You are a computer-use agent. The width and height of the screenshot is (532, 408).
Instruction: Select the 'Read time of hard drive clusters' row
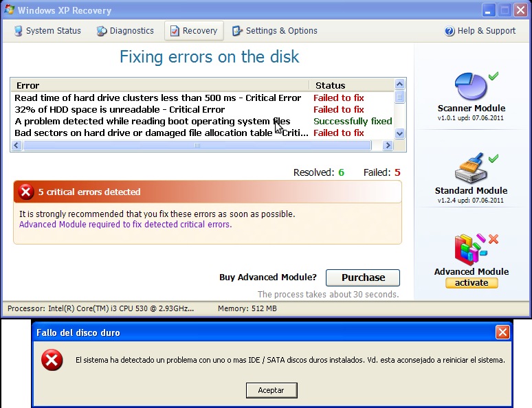coord(203,98)
